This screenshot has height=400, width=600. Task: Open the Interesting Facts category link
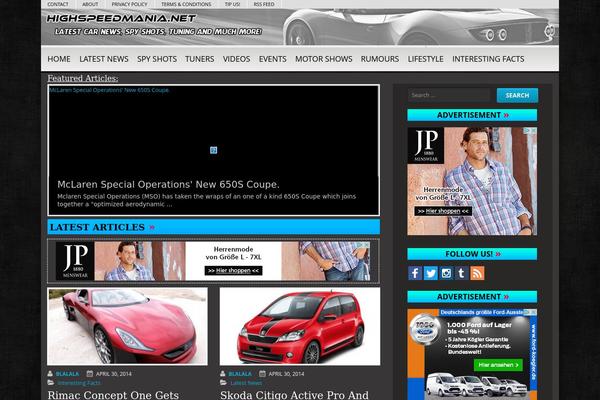point(79,383)
